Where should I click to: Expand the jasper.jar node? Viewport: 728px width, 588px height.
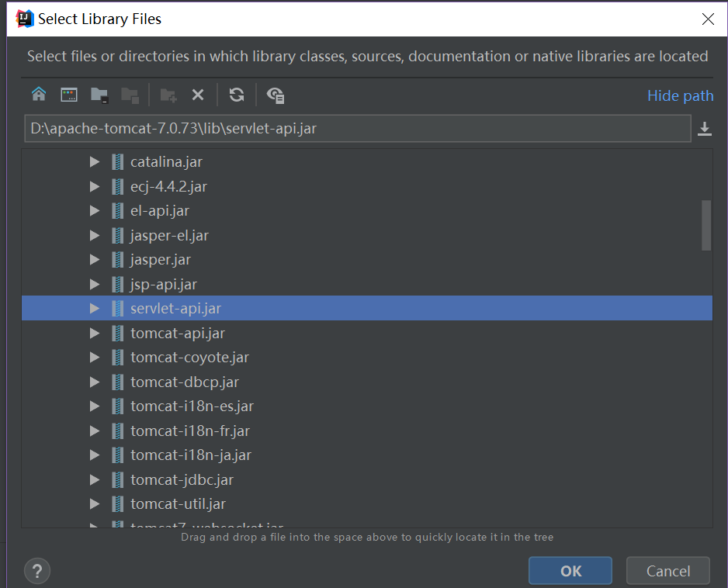coord(95,259)
